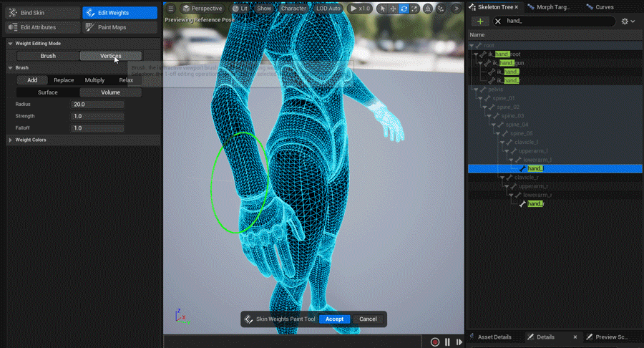Screen dimensions: 644x348
Task: Select the rotate transform tool
Action: [x=404, y=8]
